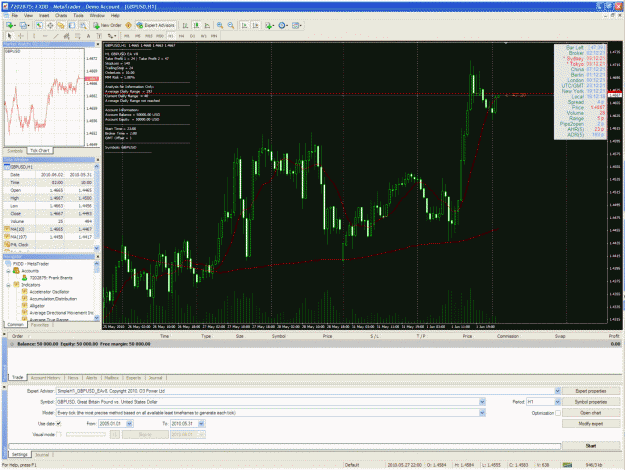Click the New Order button
The image size is (625, 470).
tap(107, 26)
